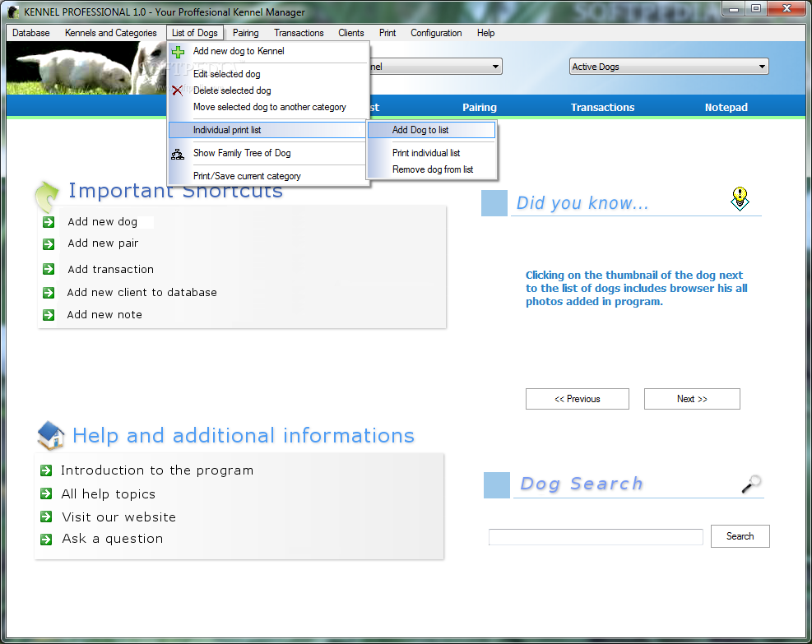Open the Help menu
The image size is (812, 644).
click(x=485, y=33)
